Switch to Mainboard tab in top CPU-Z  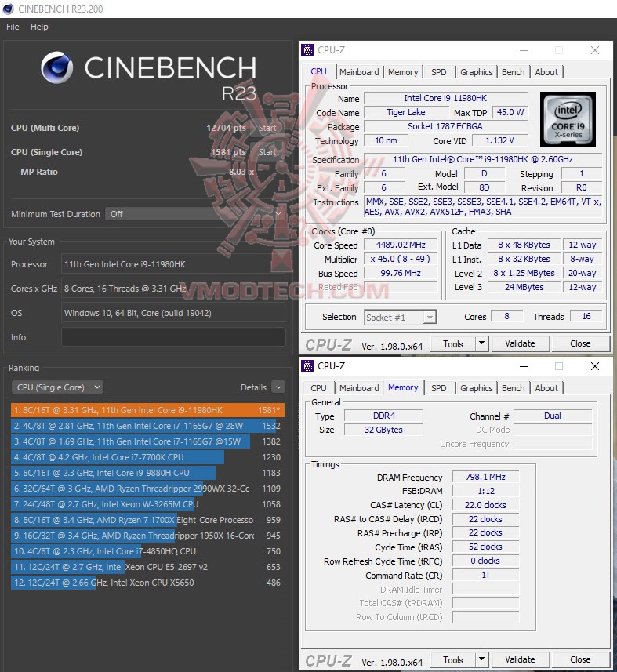[x=359, y=72]
